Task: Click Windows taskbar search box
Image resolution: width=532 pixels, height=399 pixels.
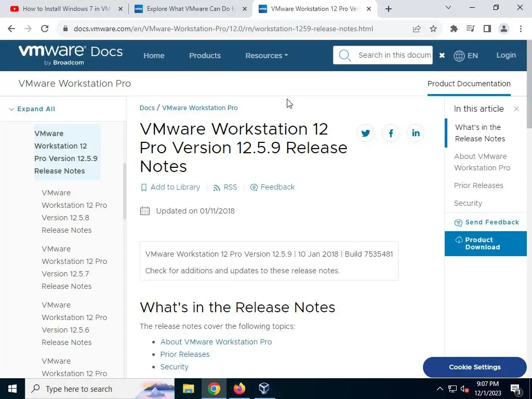Action: click(x=99, y=389)
